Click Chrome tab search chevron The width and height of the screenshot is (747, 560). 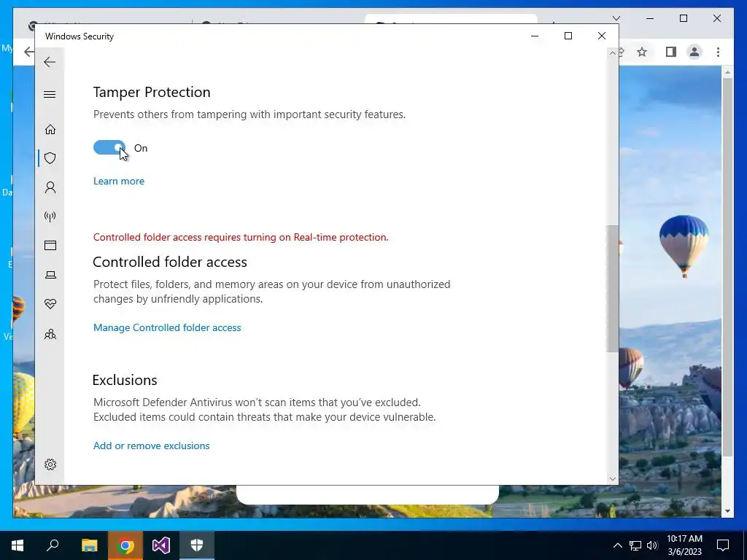tap(616, 18)
